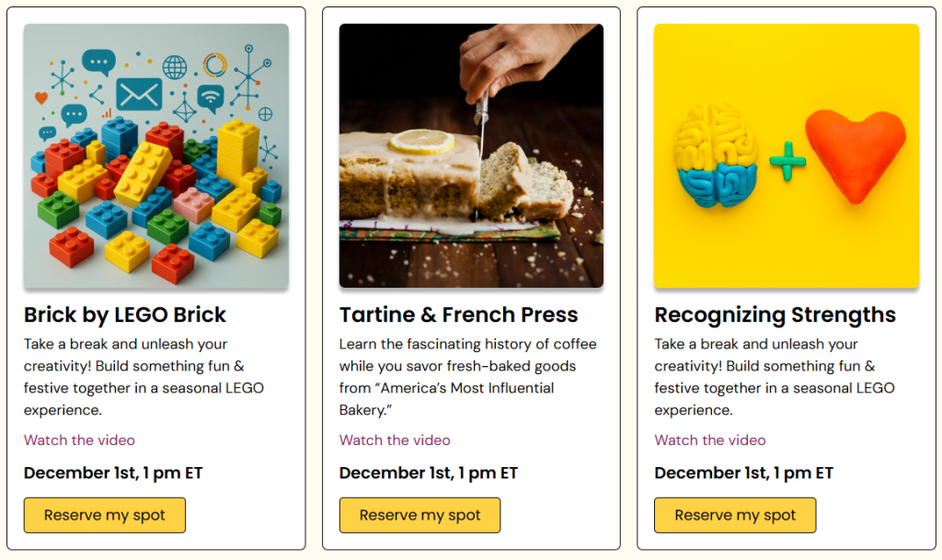Viewport: 942px width, 560px height.
Task: Click the coffee history description text
Action: point(467,366)
